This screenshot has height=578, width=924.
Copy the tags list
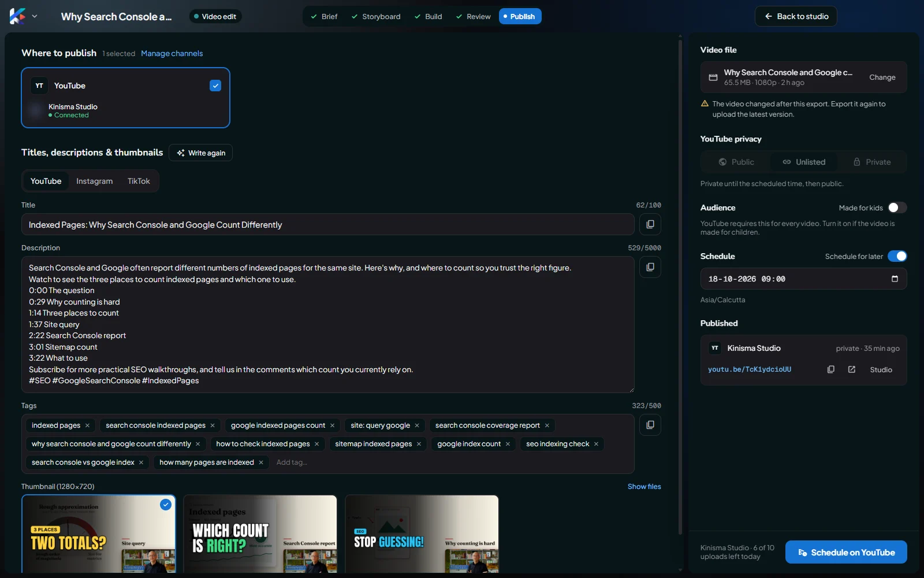tap(650, 425)
